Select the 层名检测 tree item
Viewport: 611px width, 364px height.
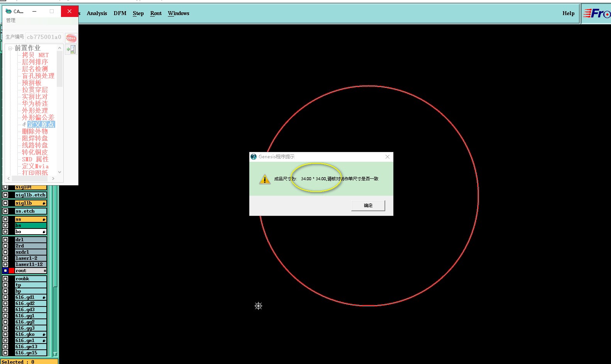tap(35, 69)
